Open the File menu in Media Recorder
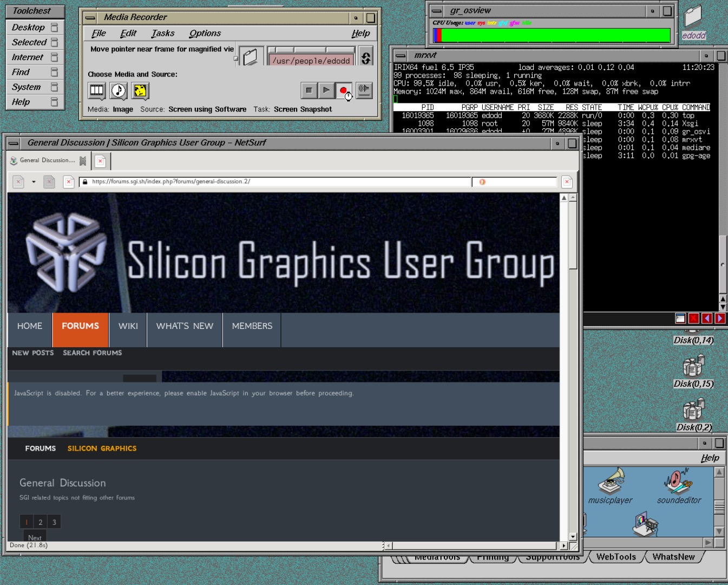The height and width of the screenshot is (585, 728). (99, 33)
